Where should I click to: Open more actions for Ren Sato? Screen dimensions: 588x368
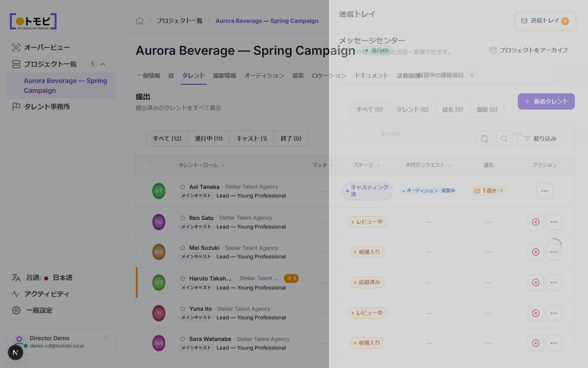[554, 222]
